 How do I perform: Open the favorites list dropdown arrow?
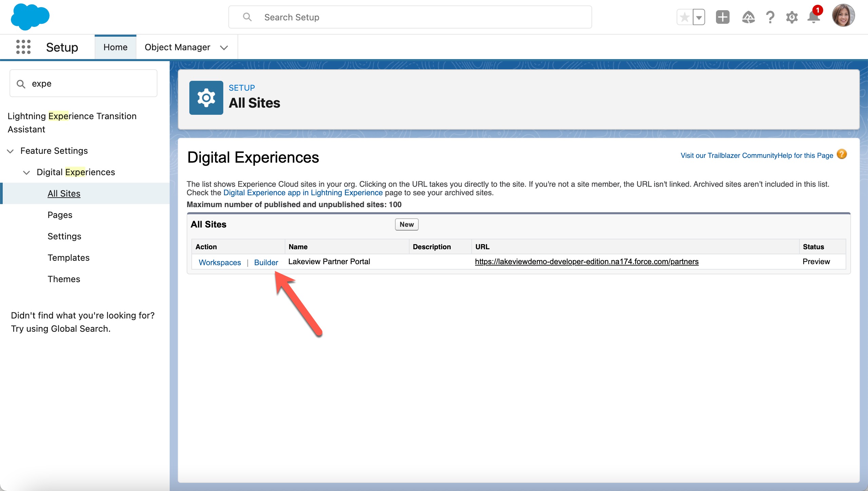[699, 17]
